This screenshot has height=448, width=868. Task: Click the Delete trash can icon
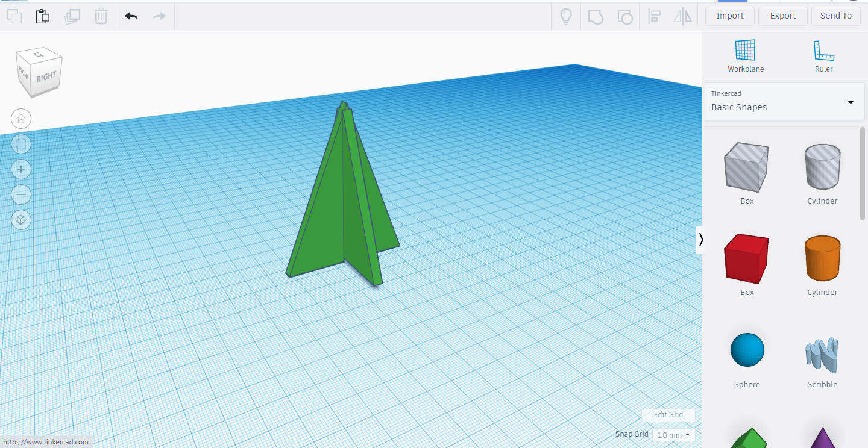pos(101,16)
